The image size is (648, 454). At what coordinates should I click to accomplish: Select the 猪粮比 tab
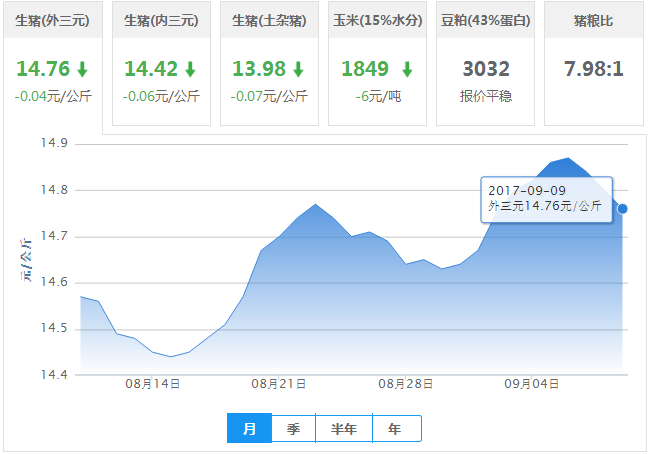point(593,20)
